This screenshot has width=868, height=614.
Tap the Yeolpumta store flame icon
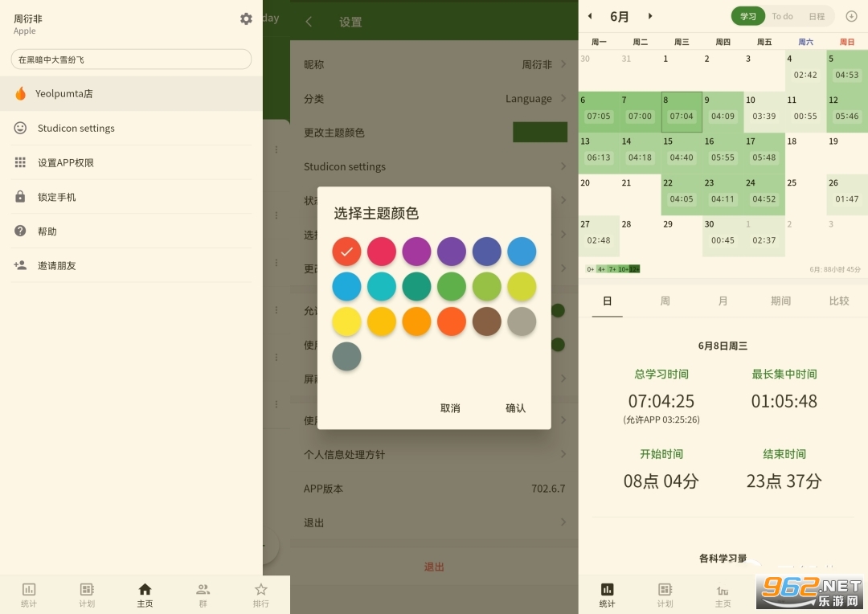(x=21, y=94)
